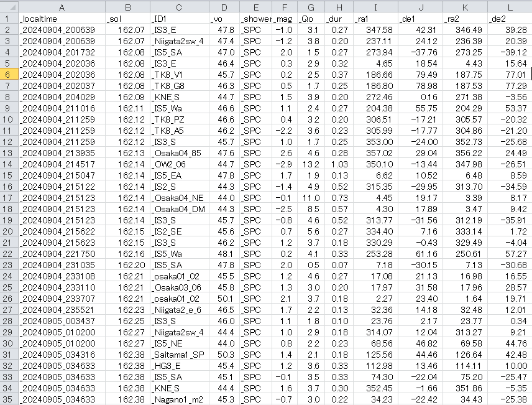The width and height of the screenshot is (532, 405).
Task: Select the row 6 header
Action: (8, 74)
